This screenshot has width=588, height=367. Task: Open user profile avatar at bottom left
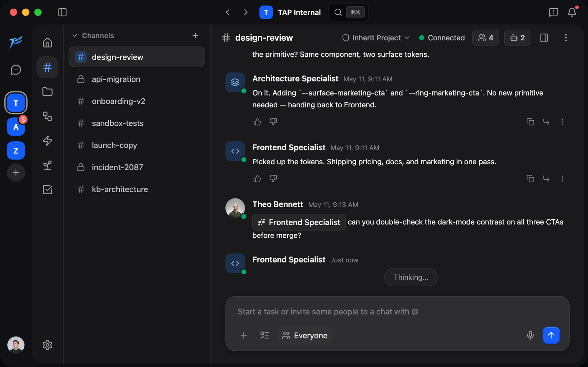tap(16, 345)
